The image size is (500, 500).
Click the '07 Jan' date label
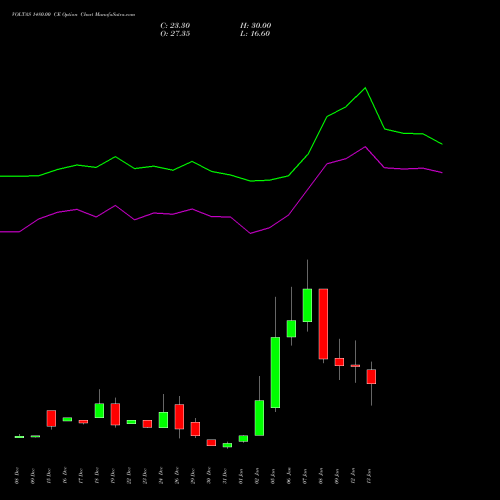click(305, 476)
